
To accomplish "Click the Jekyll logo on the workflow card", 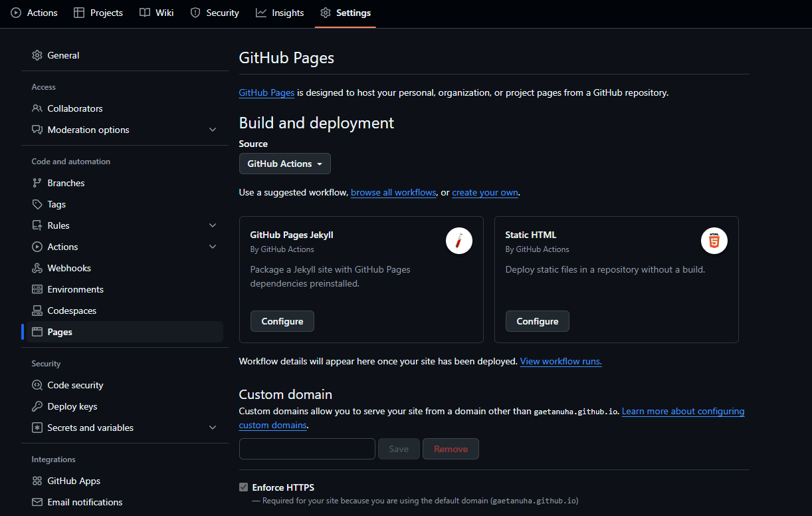I will [x=459, y=241].
